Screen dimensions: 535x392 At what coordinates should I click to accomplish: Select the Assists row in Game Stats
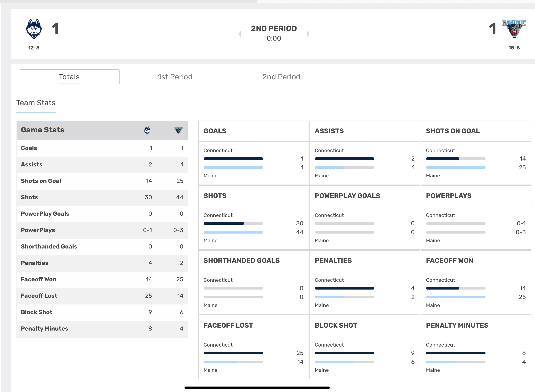pos(102,165)
